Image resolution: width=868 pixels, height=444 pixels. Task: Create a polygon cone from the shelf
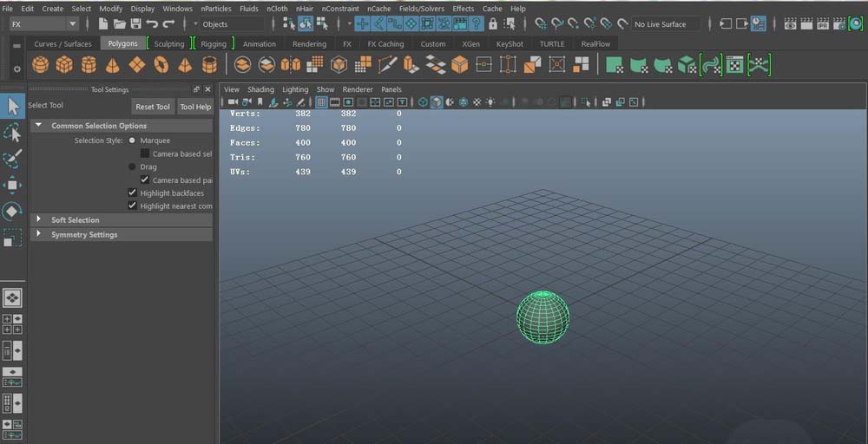tap(112, 65)
